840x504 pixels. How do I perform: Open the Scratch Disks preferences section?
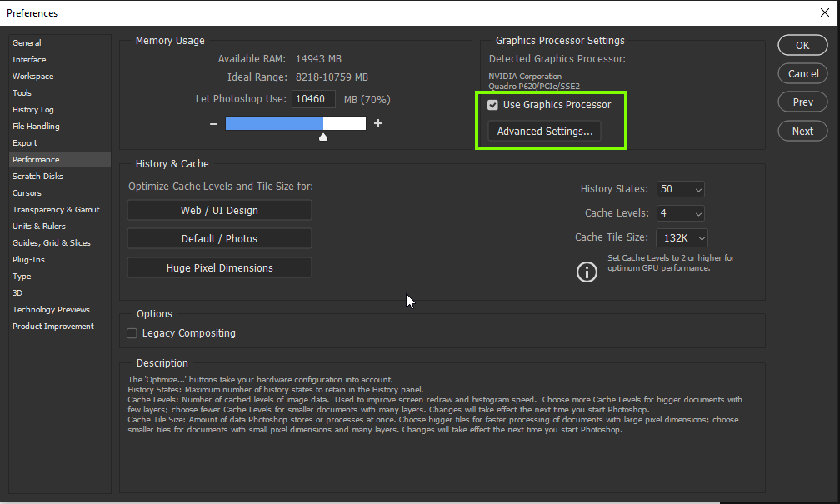[x=38, y=176]
